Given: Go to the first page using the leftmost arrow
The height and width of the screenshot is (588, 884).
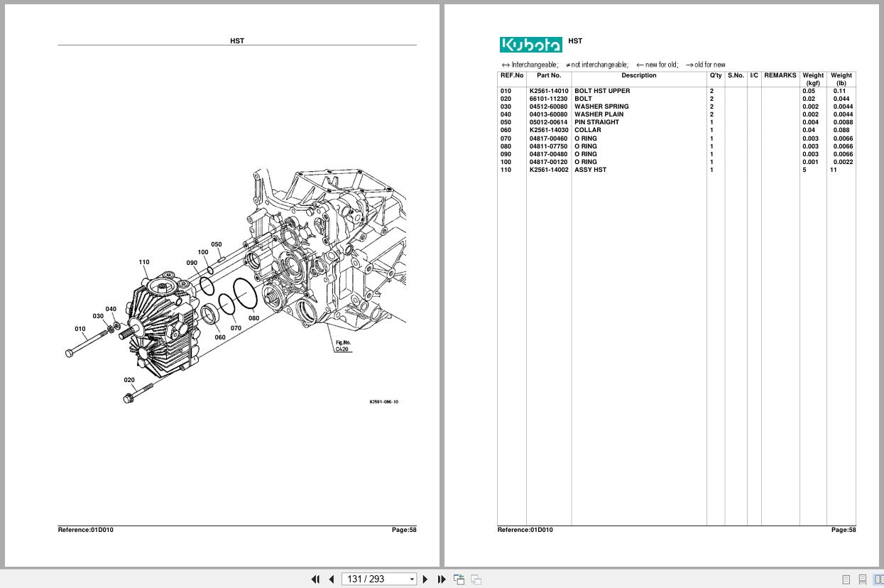Looking at the screenshot, I should point(316,579).
